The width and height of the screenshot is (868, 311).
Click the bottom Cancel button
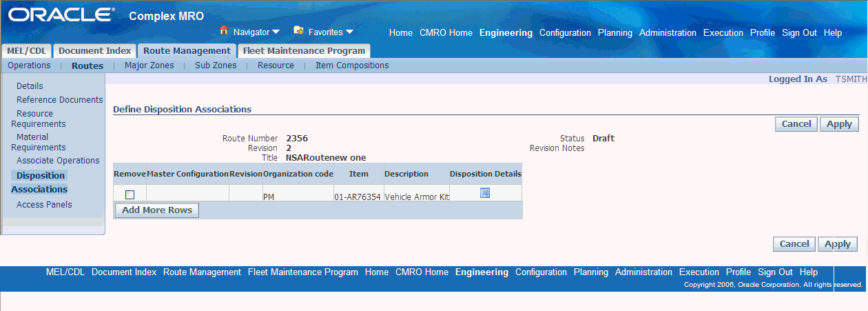coord(794,244)
